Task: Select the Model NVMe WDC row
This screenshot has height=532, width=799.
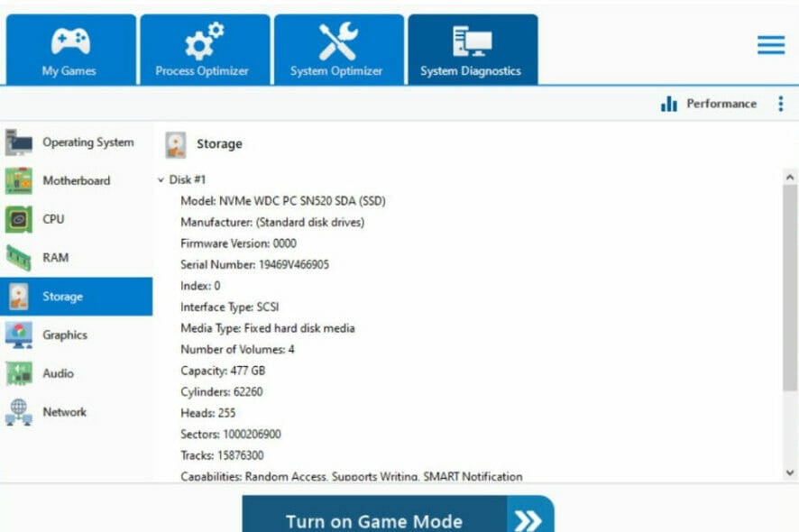Action: (x=283, y=201)
